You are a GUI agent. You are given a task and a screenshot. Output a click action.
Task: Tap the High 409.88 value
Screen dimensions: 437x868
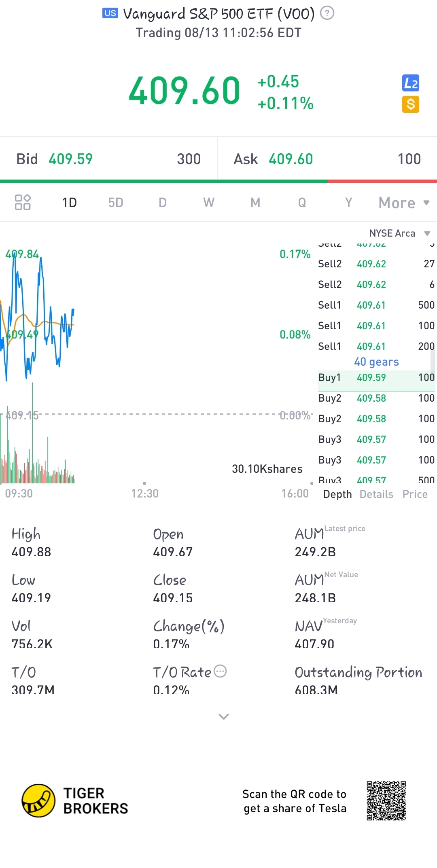31,551
